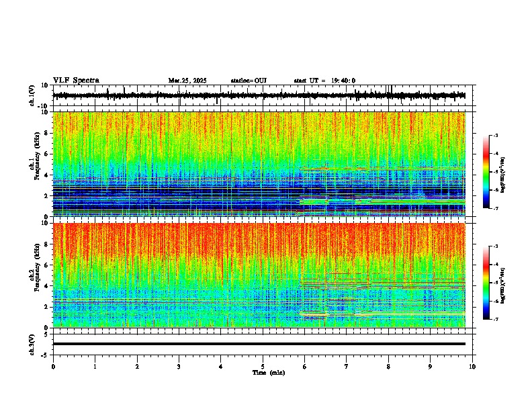Screen dimensions: 532x411
Task: Click inside the ch.2 spectrogram panel
Action: tap(259, 275)
